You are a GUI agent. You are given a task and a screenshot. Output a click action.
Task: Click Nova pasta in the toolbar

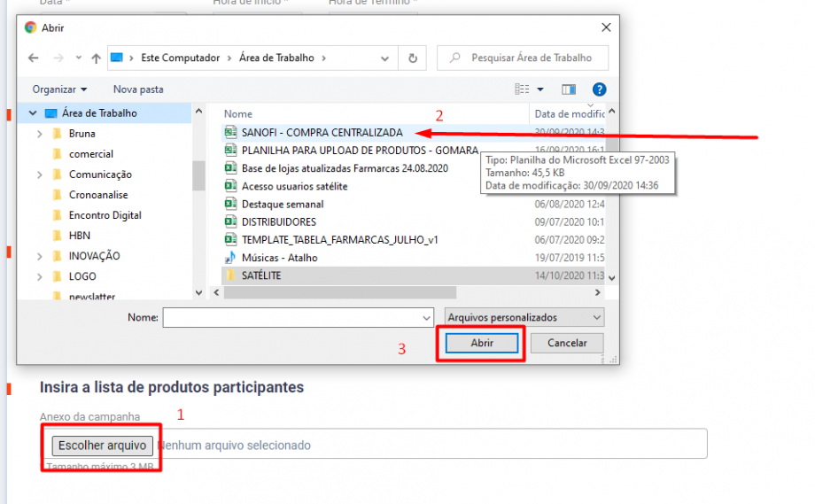point(138,89)
